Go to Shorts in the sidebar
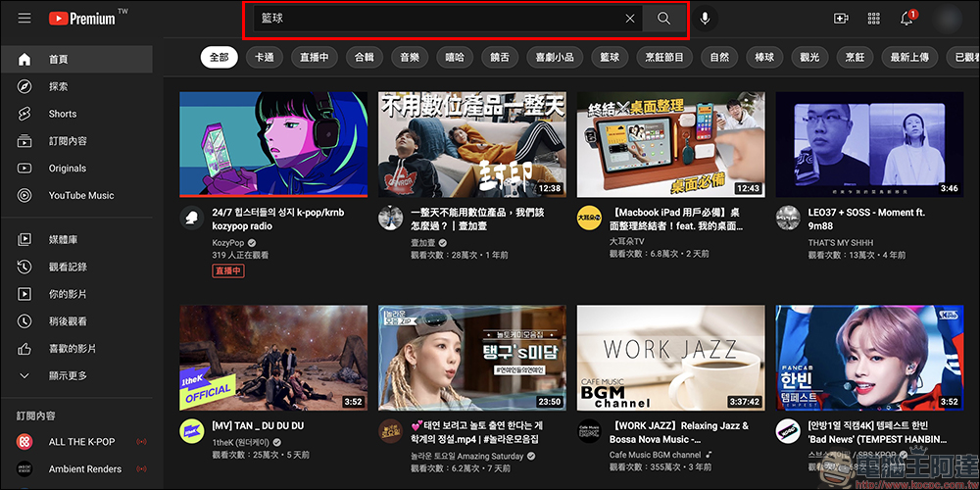Viewport: 980px width, 490px height. (x=63, y=114)
